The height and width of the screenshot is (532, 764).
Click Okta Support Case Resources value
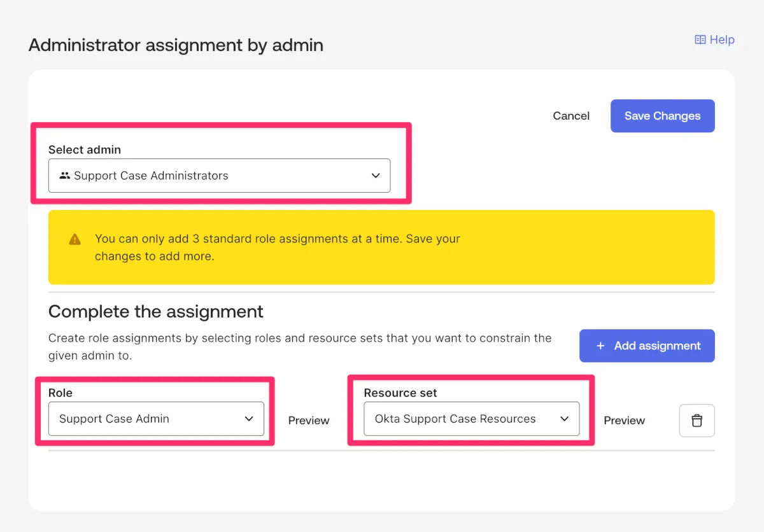pyautogui.click(x=455, y=419)
